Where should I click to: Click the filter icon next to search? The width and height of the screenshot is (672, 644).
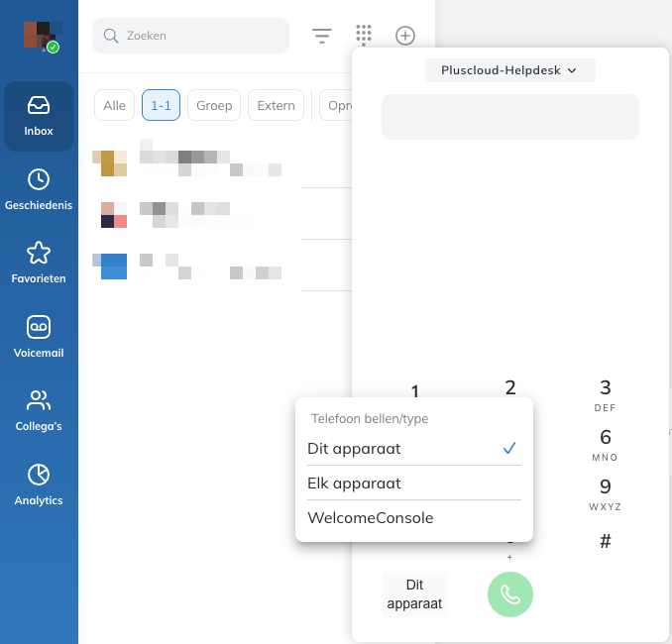322,36
